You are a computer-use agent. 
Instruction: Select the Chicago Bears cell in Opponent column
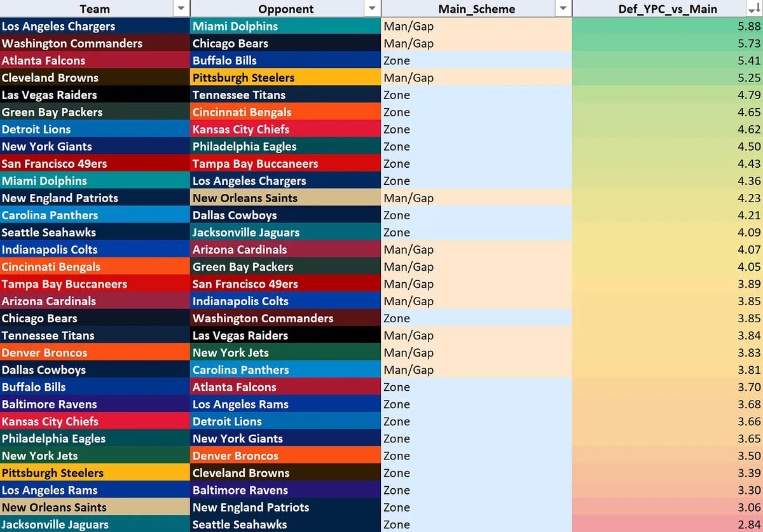pos(285,44)
